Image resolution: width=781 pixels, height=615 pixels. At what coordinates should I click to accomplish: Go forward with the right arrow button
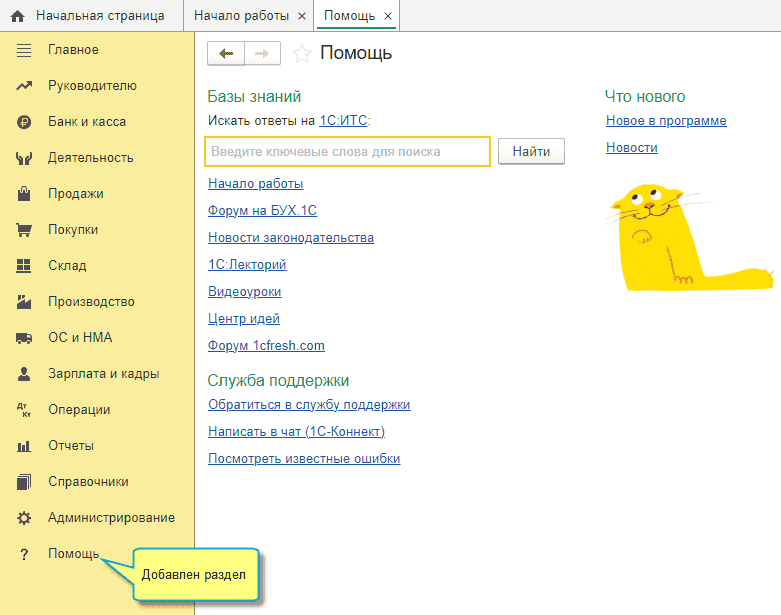(x=262, y=53)
